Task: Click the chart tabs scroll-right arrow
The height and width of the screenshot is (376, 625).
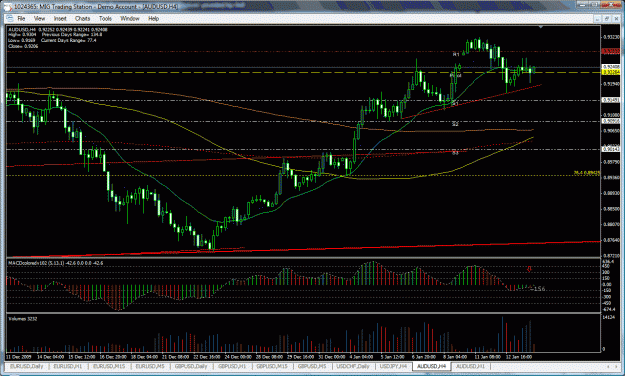Action: 617,366
